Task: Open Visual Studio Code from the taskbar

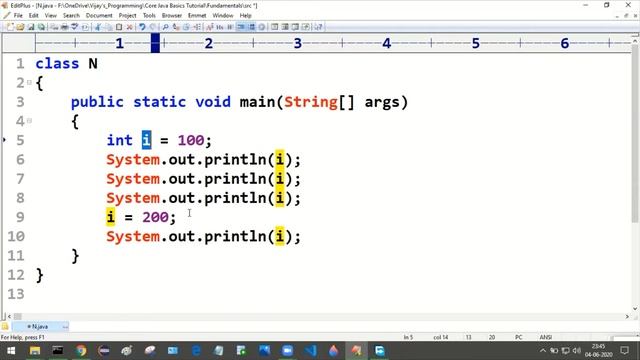Action: pos(310,351)
